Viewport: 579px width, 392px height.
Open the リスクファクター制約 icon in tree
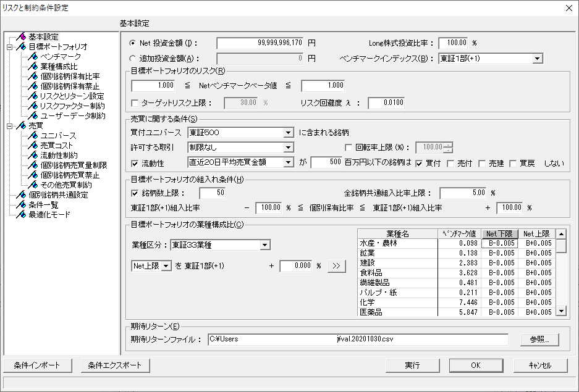click(33, 106)
